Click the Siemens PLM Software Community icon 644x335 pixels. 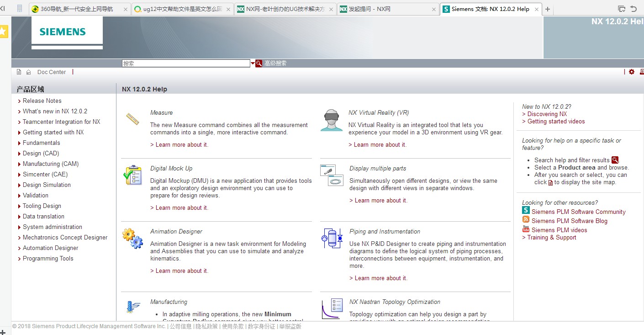pos(526,210)
